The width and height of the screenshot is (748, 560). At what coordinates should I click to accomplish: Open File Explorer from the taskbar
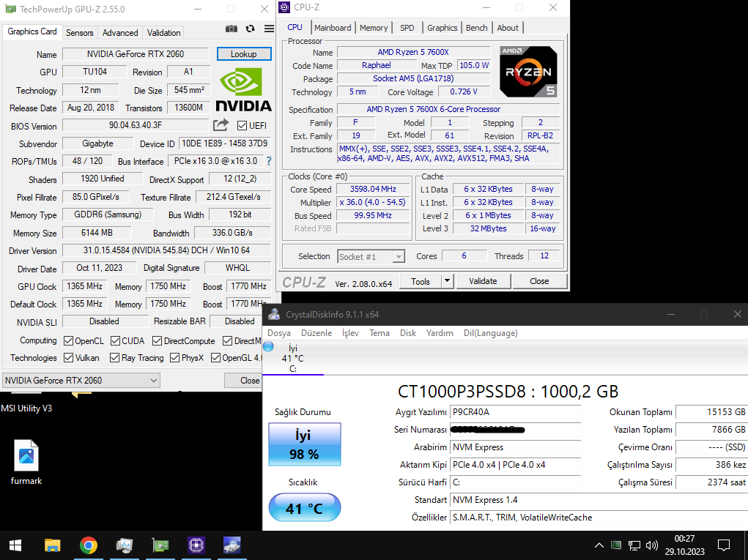tap(53, 545)
